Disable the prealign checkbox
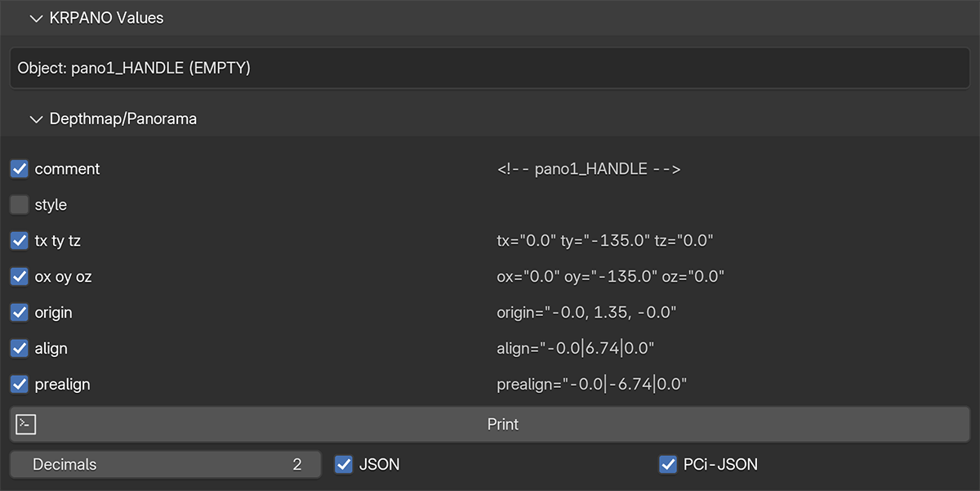This screenshot has width=980, height=491. click(20, 385)
